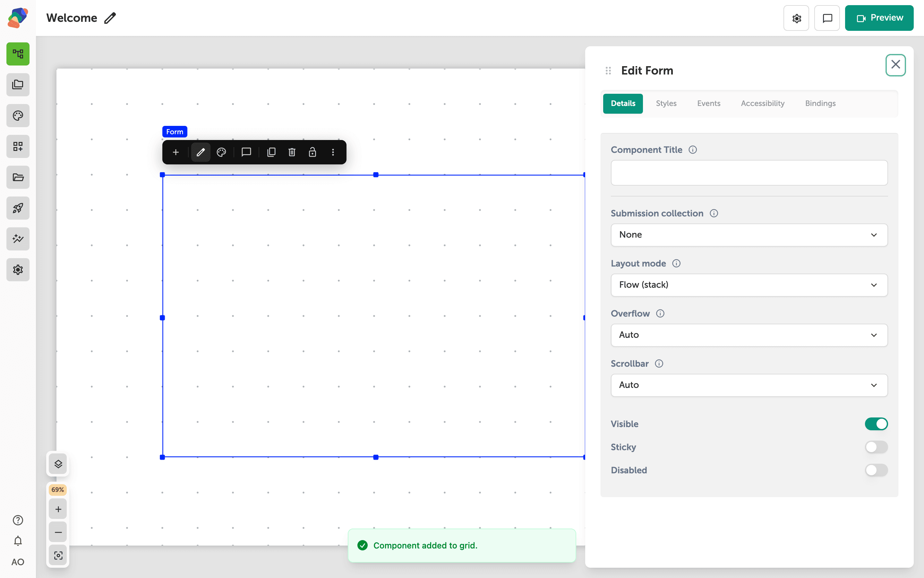
Task: Click the plus icon in Form toolbar
Action: 175,152
